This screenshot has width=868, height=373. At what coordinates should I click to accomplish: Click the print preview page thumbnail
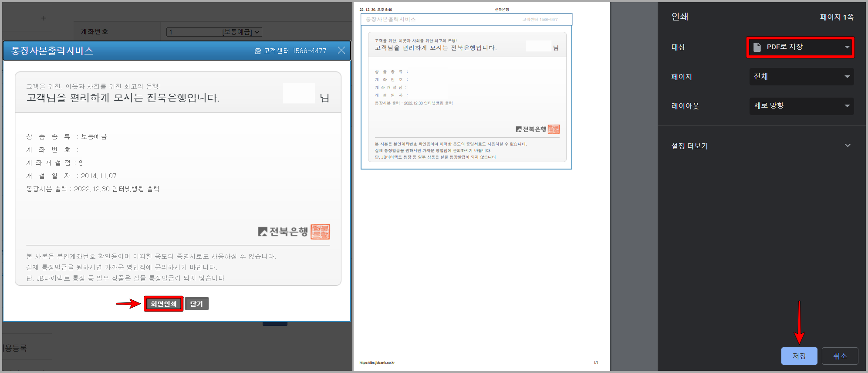[x=482, y=186]
